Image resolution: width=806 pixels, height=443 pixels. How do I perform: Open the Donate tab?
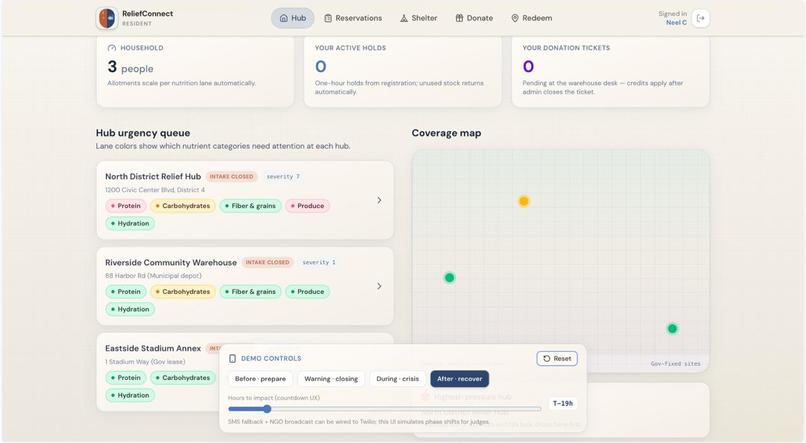(x=474, y=18)
